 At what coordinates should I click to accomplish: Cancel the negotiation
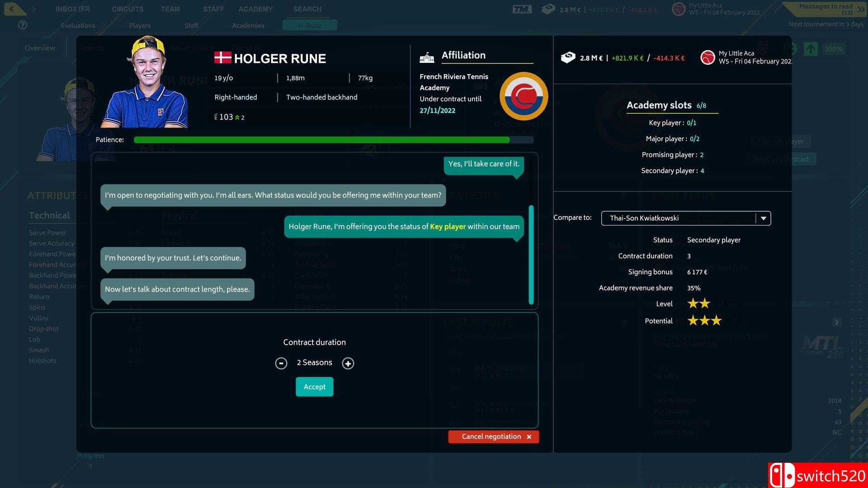point(493,436)
